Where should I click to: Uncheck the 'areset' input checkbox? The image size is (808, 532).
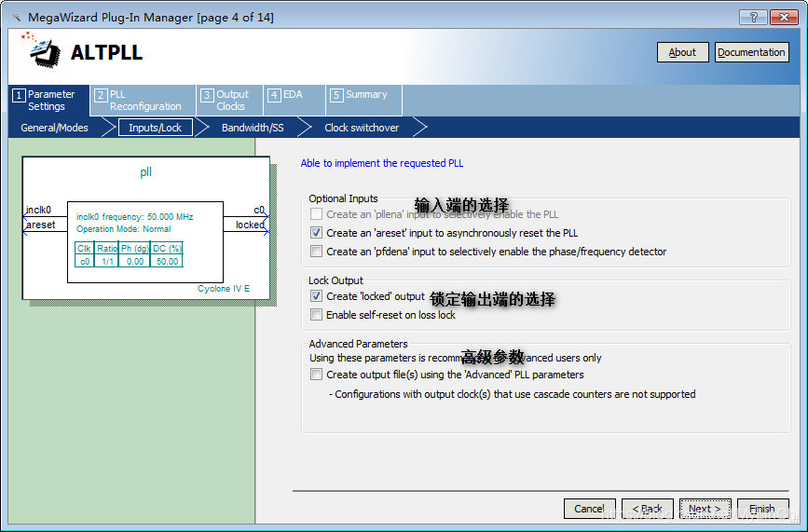click(317, 232)
